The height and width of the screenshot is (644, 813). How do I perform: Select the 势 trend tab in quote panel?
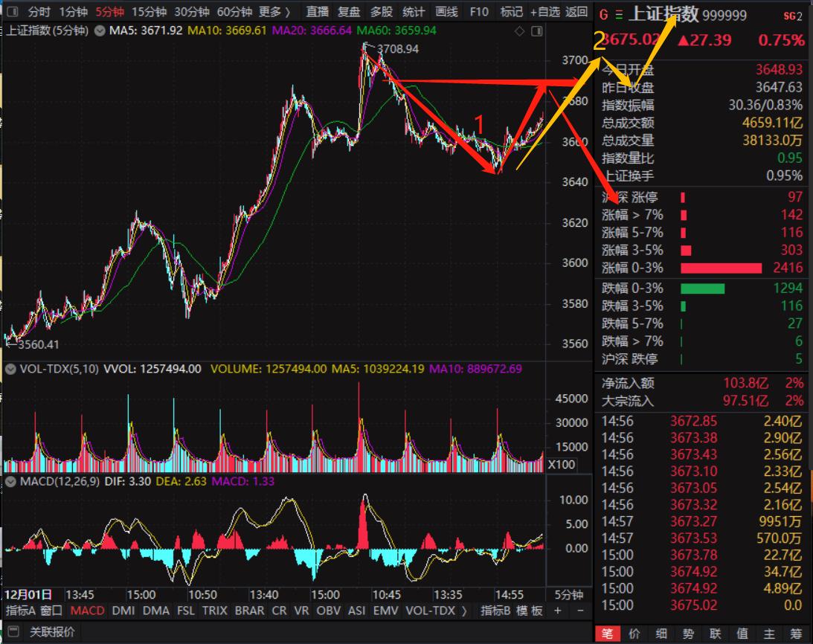click(688, 634)
